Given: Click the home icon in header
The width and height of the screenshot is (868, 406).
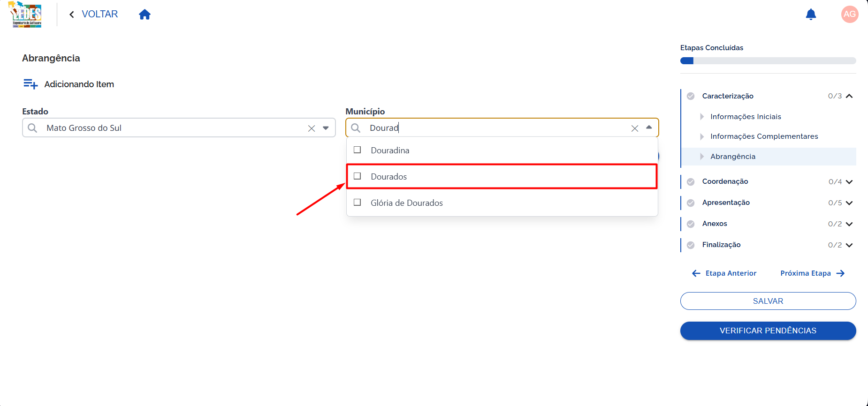Looking at the screenshot, I should coord(145,15).
